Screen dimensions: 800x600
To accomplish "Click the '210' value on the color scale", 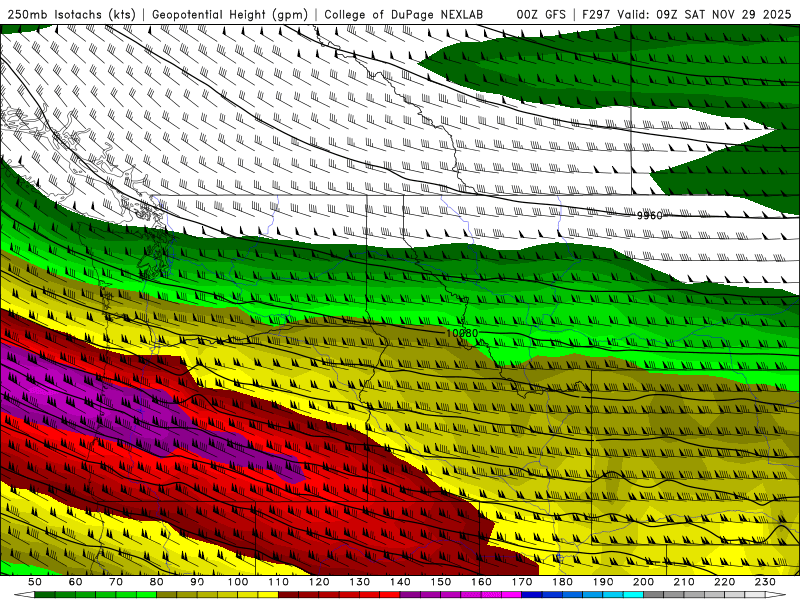I will click(x=684, y=582).
